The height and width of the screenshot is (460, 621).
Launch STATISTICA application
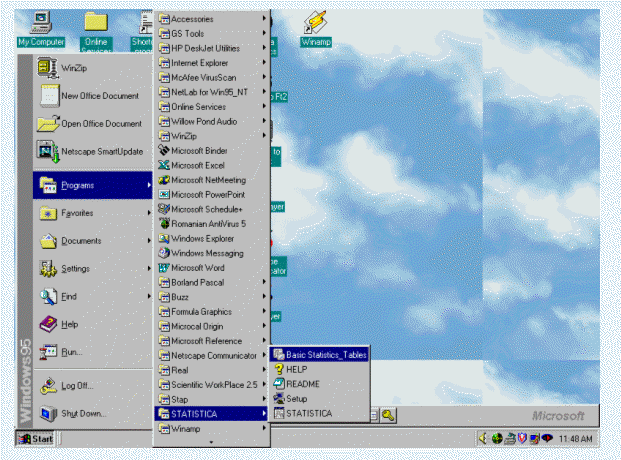click(x=320, y=413)
